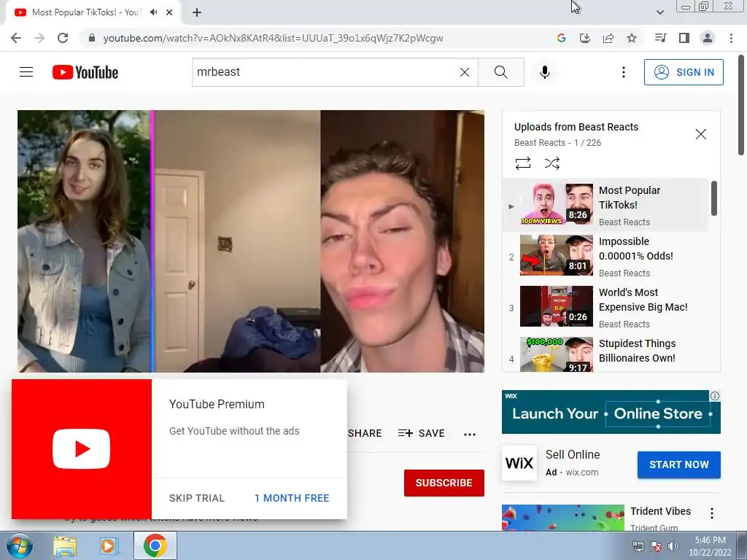Image resolution: width=747 pixels, height=560 pixels.
Task: Click install/download icon in address bar
Action: point(585,38)
